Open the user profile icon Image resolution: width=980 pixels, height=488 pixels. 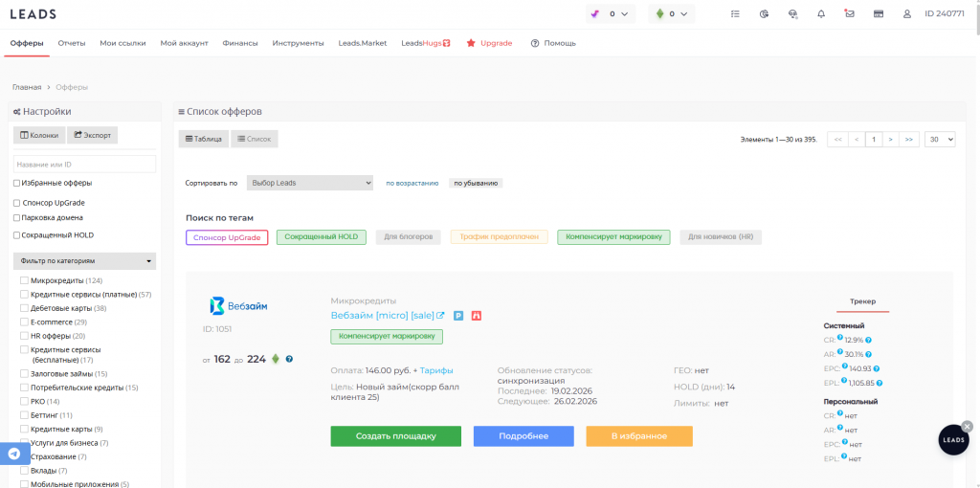click(906, 14)
